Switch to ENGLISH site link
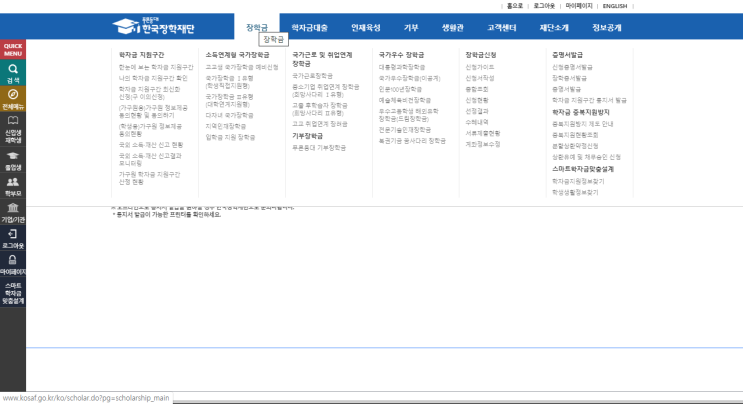 [615, 6]
